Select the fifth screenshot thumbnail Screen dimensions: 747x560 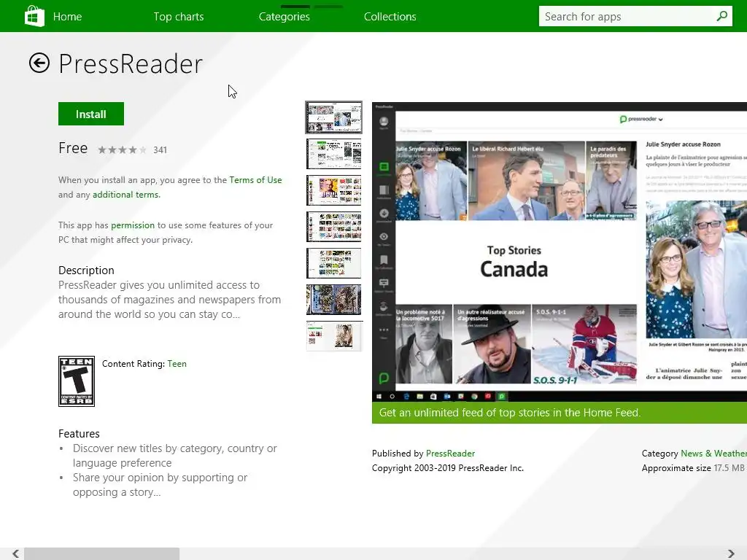[x=333, y=262]
